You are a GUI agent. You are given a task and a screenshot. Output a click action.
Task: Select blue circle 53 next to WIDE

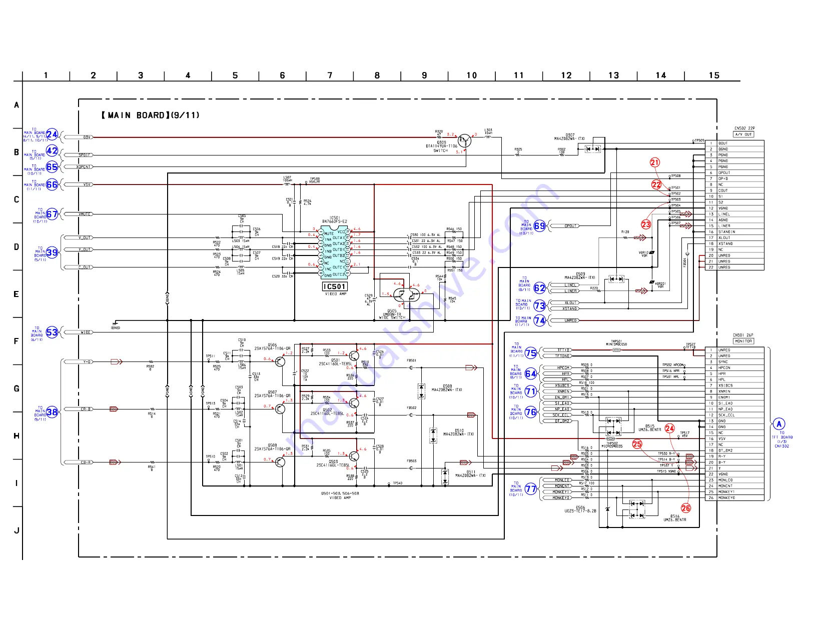tap(52, 332)
